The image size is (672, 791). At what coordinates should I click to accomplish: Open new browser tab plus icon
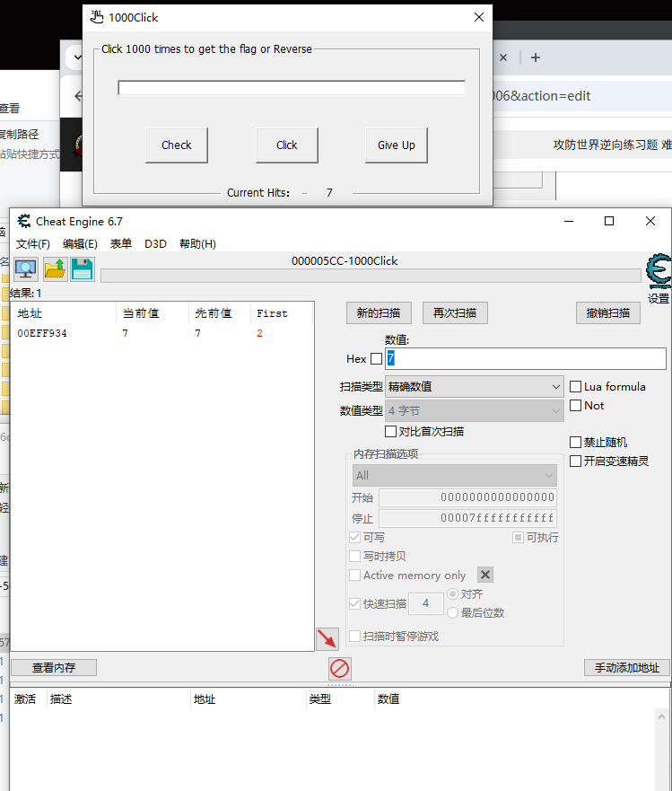pyautogui.click(x=536, y=57)
